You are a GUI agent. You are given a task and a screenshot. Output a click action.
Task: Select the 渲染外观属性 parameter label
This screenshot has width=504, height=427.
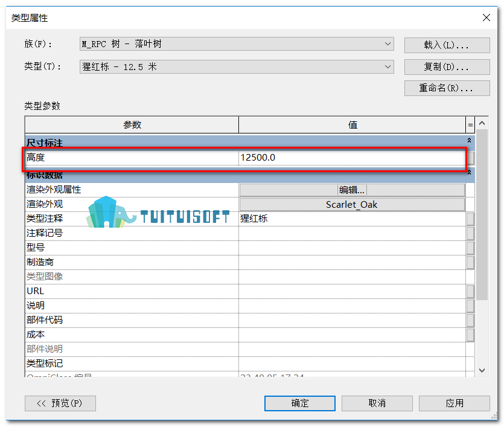tap(54, 190)
